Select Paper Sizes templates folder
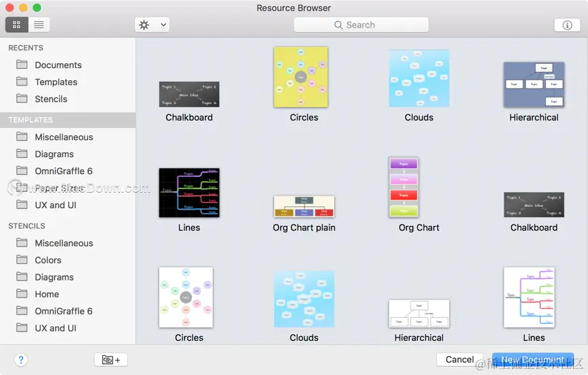 point(59,189)
